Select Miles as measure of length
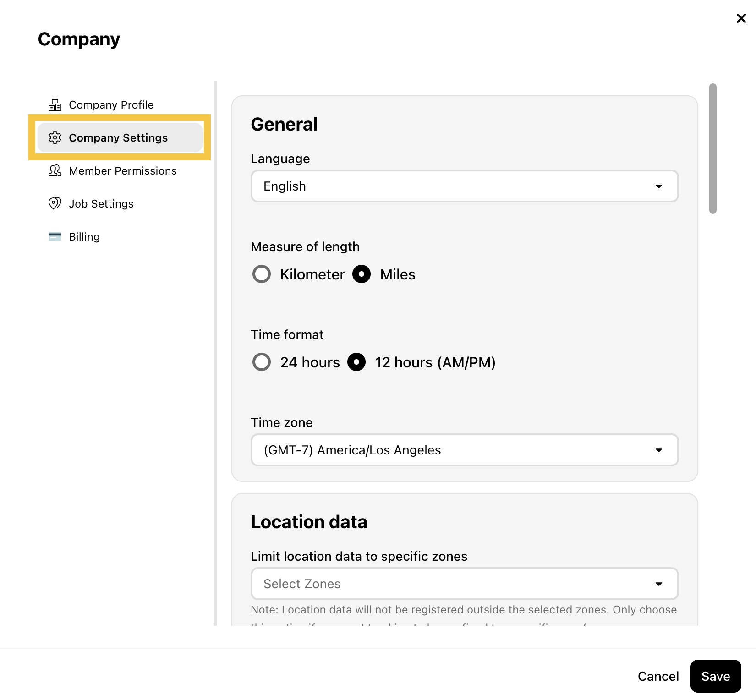The height and width of the screenshot is (700, 756). tap(362, 274)
